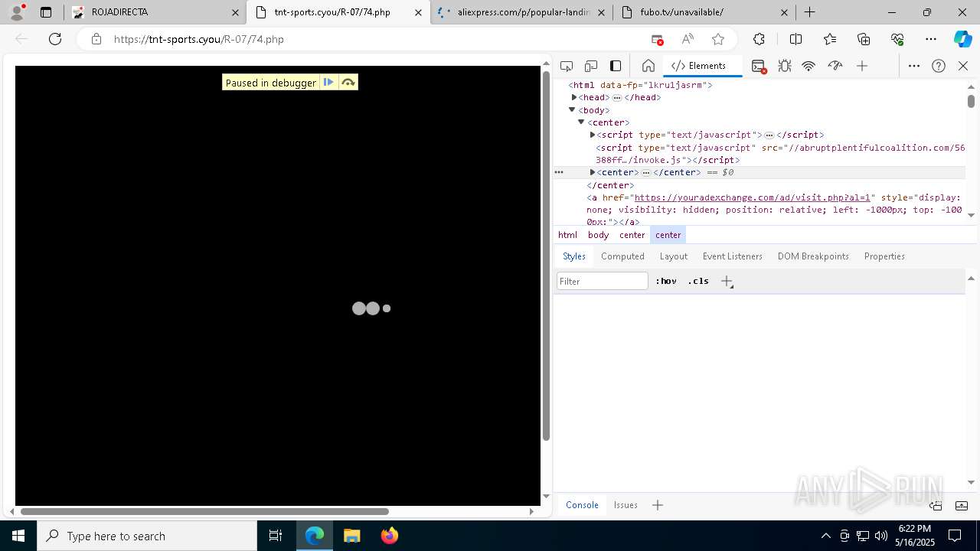Add more tools to DevTools toolbar
The image size is (980, 551).
(862, 66)
